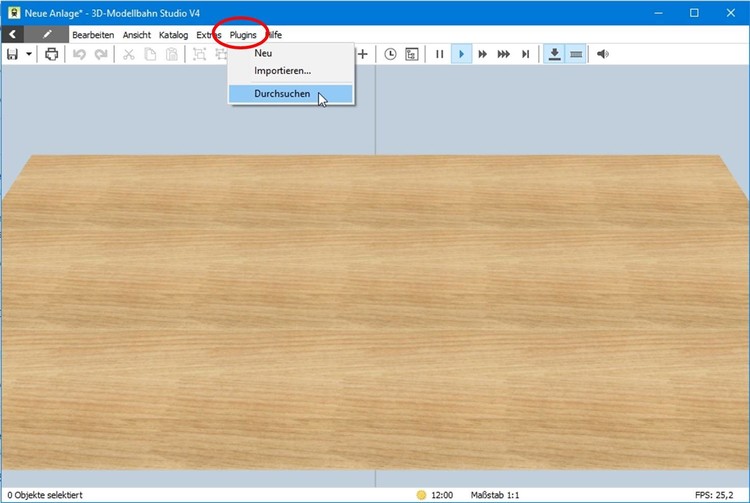Click Durchsuchen in the Plugins menu
The image size is (750, 503).
281,94
